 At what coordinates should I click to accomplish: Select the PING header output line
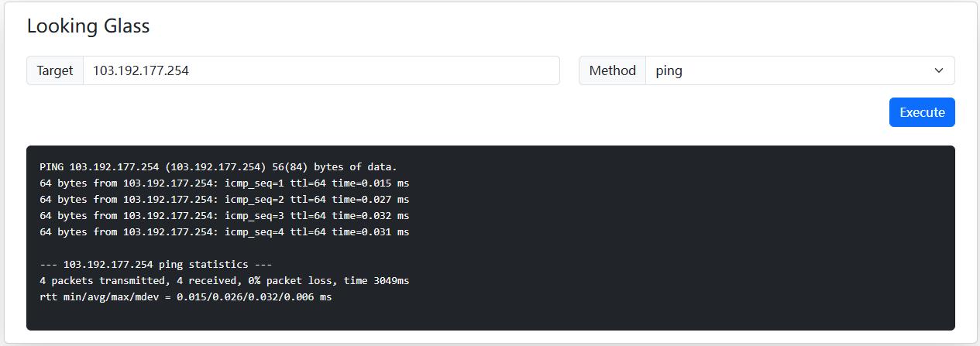point(218,167)
